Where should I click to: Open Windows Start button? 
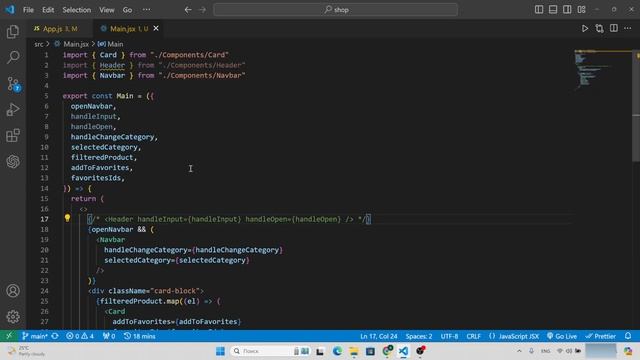[220, 351]
